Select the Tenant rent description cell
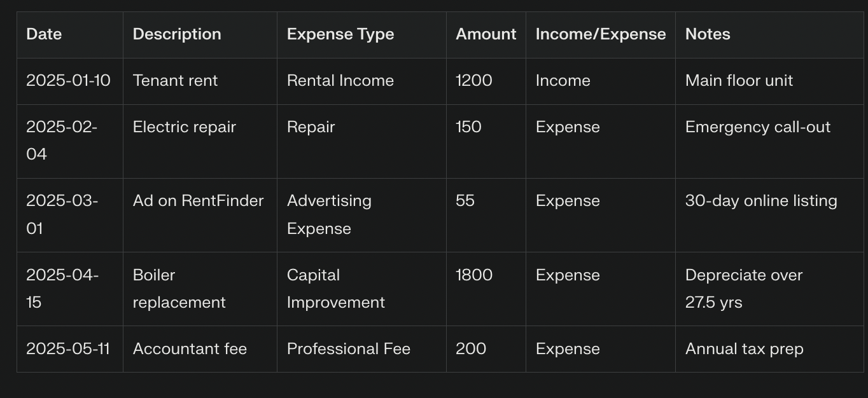Image resolution: width=868 pixels, height=398 pixels. point(200,81)
